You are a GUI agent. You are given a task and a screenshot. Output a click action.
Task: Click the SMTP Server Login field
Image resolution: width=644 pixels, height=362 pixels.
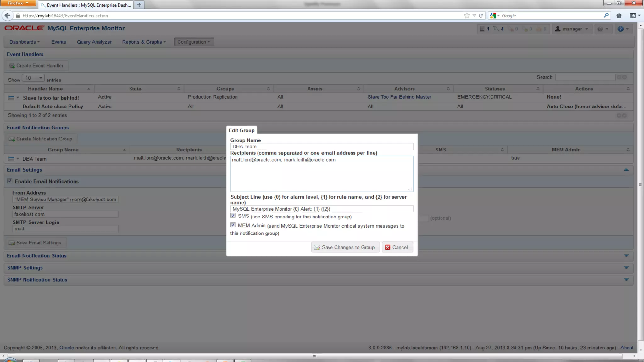65,229
